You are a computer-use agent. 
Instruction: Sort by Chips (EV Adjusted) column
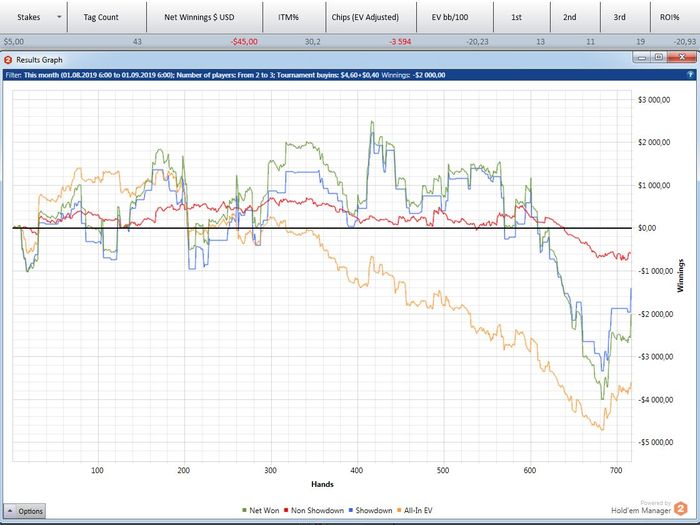pyautogui.click(x=365, y=17)
